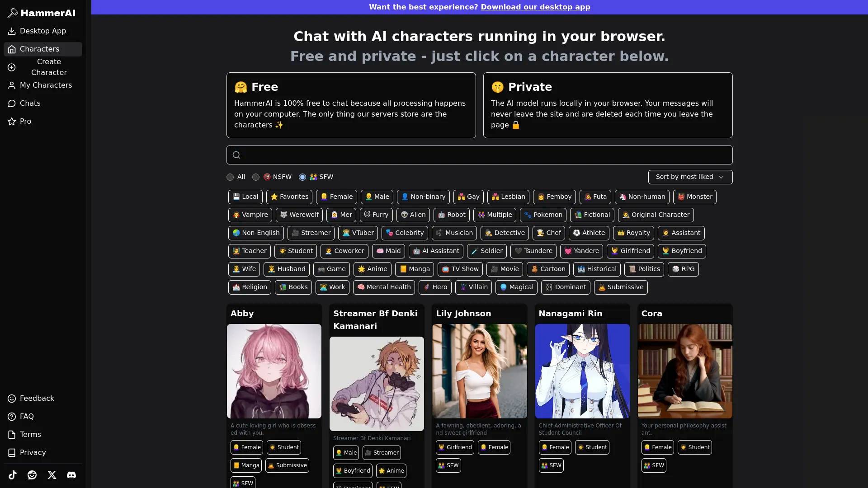Screen dimensions: 868x488
Task: Go to Chats in sidebar
Action: tap(30, 103)
